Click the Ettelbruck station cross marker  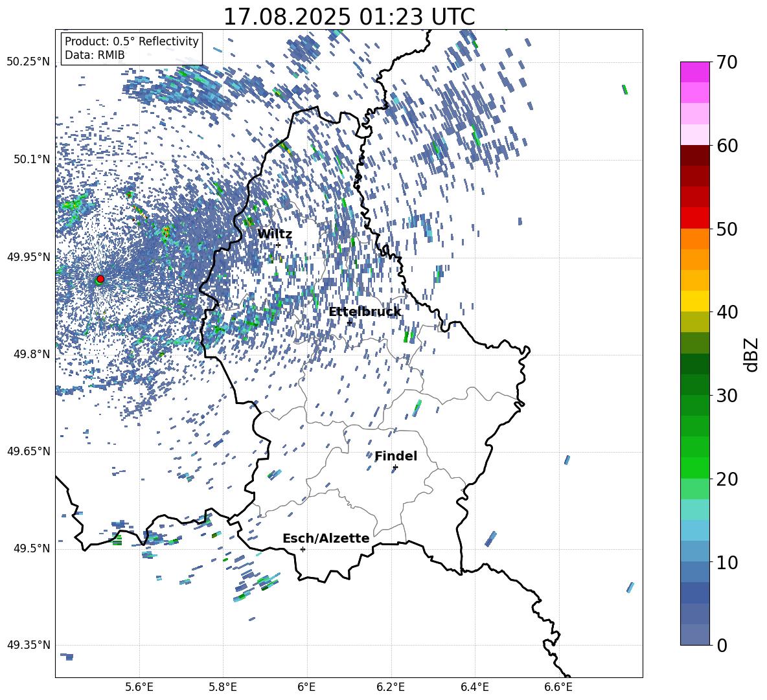[349, 322]
